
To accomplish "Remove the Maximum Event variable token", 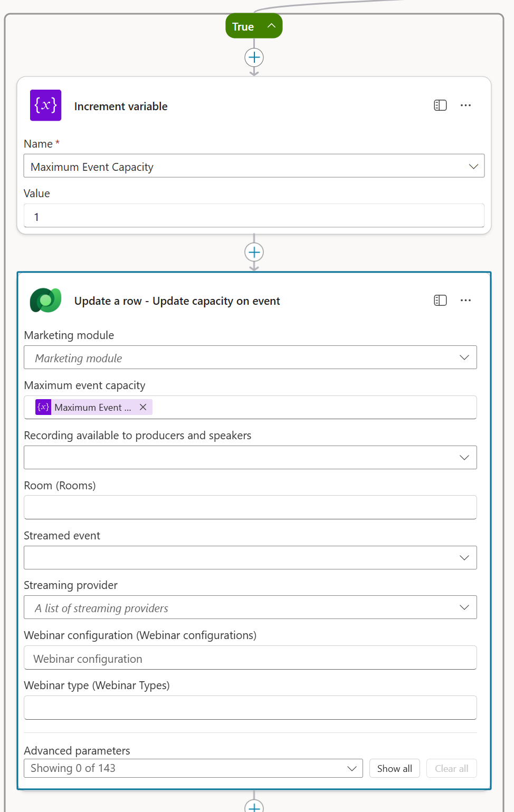I will (x=143, y=407).
